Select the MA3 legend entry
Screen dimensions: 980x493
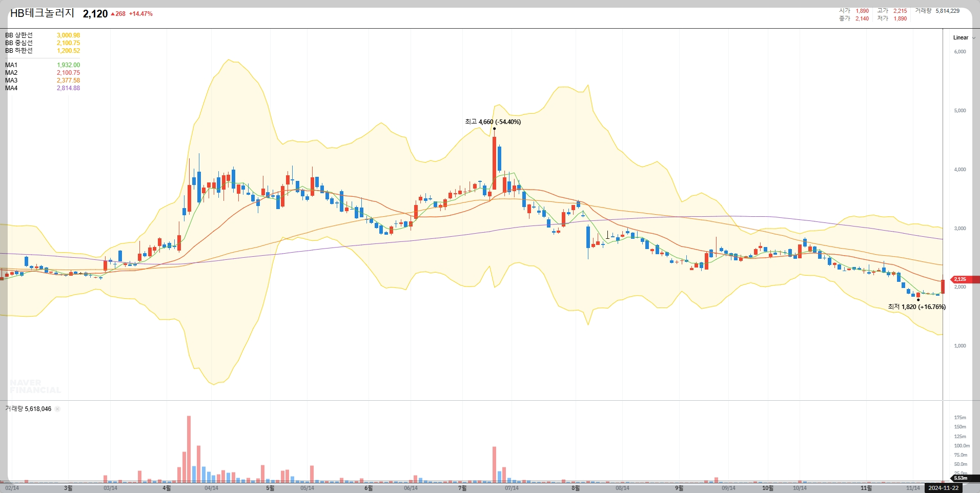pyautogui.click(x=11, y=80)
